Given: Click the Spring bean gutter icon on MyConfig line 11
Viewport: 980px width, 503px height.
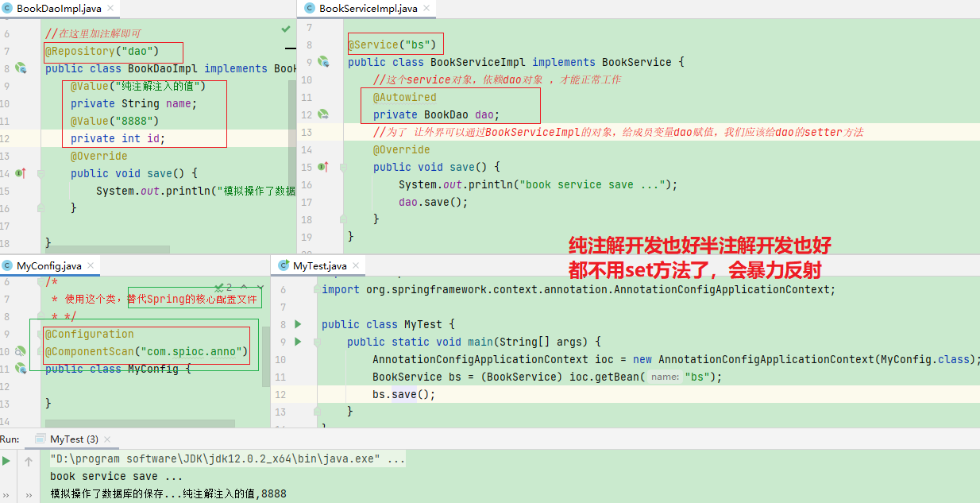Looking at the screenshot, I should pyautogui.click(x=21, y=369).
